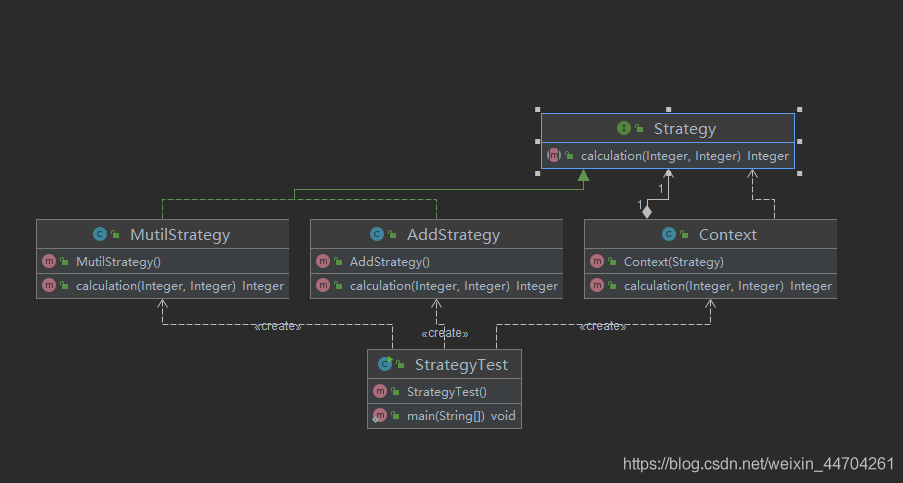Select the MutilStrategy class title
The width and height of the screenshot is (903, 483).
pyautogui.click(x=180, y=235)
